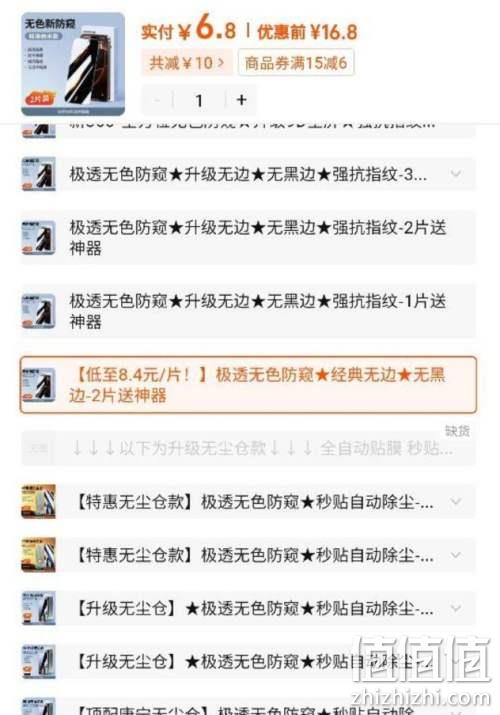500x715 pixels.
Task: Select the second 升级无尘仓 option row
Action: pyautogui.click(x=248, y=661)
